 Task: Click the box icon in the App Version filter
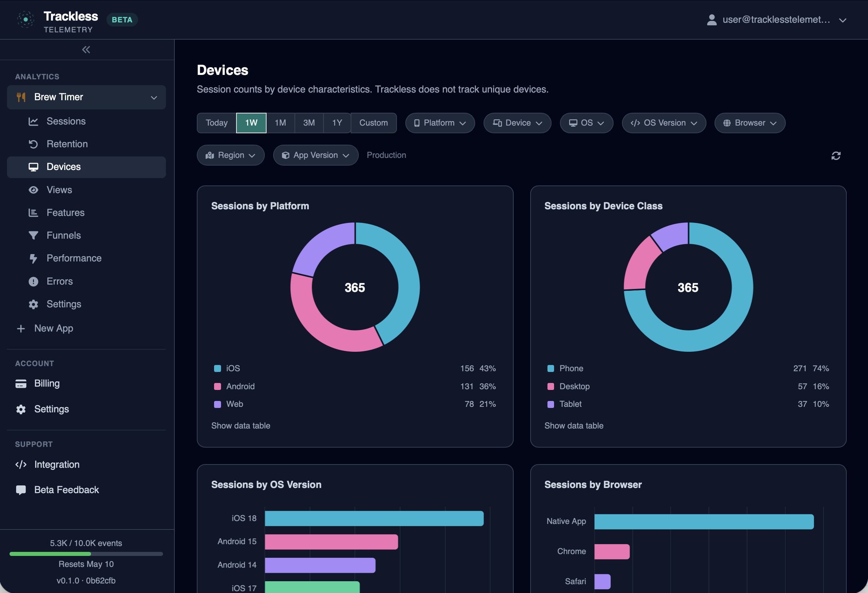click(286, 155)
